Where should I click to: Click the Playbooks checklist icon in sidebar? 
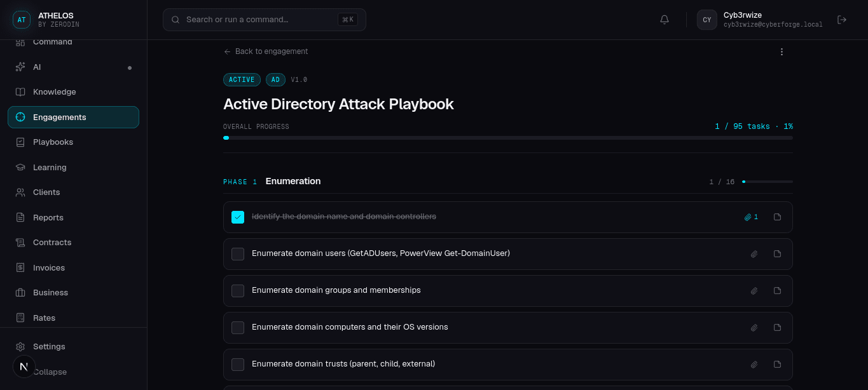click(x=20, y=142)
